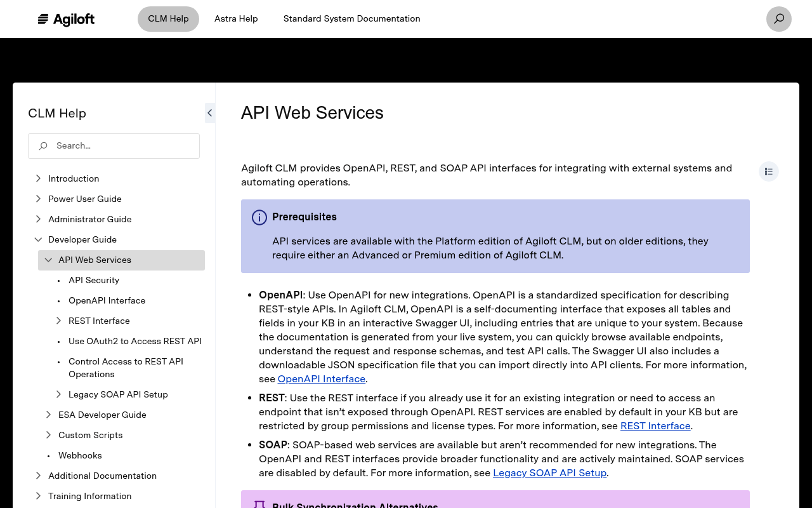This screenshot has width=812, height=508.
Task: Open ESA Developer Guide in the sidebar
Action: [x=102, y=415]
